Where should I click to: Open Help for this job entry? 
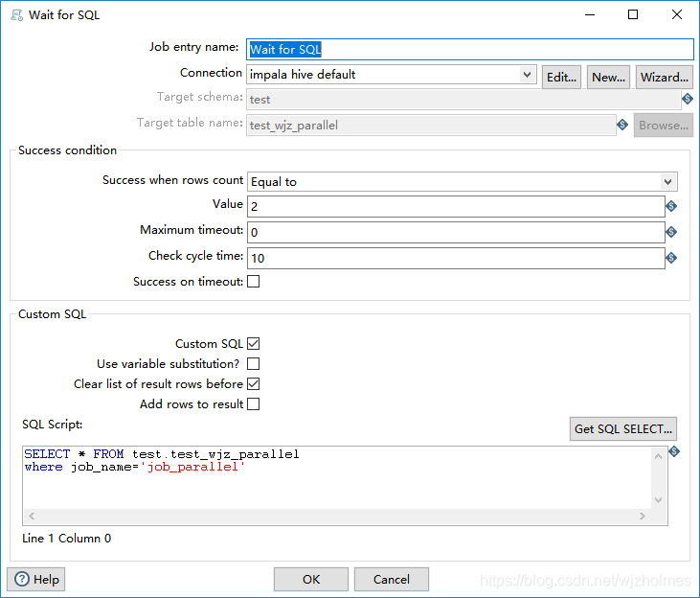(x=36, y=579)
